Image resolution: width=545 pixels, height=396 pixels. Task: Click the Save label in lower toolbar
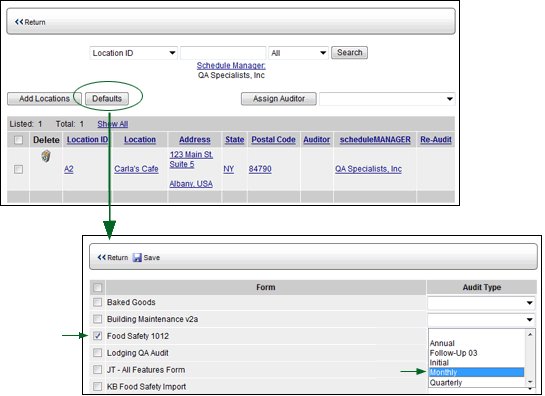(x=152, y=258)
